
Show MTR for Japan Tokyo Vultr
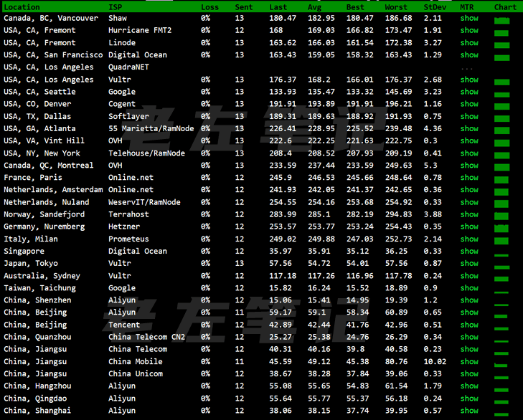tap(469, 263)
